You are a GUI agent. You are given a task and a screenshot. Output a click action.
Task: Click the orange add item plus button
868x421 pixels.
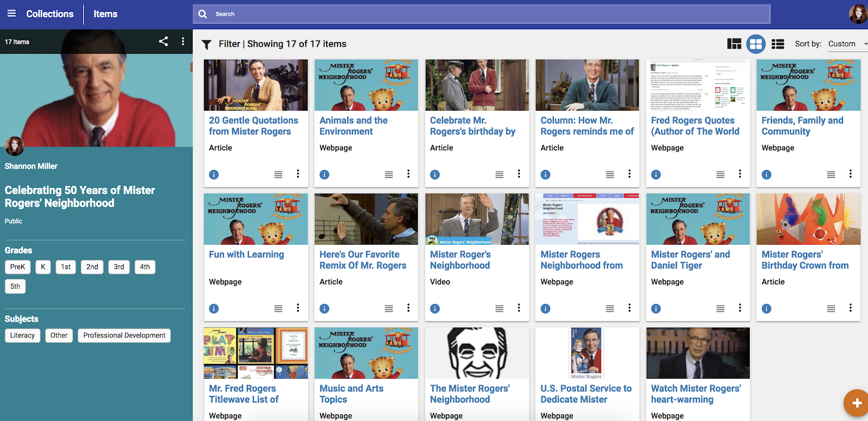pos(857,403)
